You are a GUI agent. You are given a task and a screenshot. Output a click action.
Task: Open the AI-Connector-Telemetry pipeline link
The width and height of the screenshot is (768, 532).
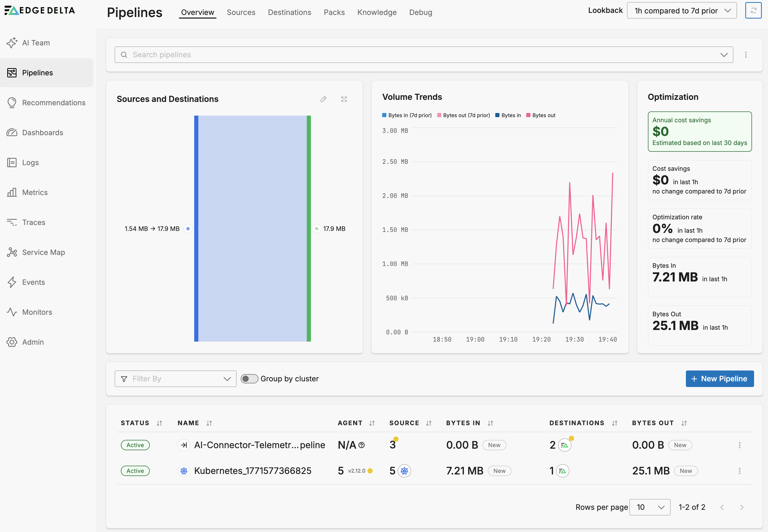click(x=259, y=445)
